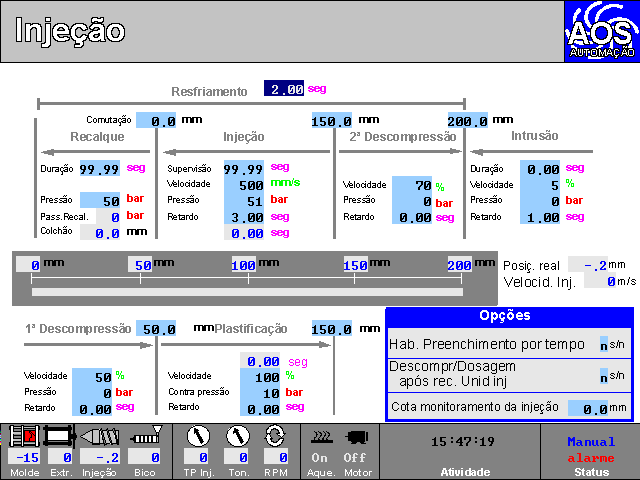This screenshot has height=480, width=640.
Task: Select the Plastificação Contra pressão 10 field
Action: click(262, 393)
